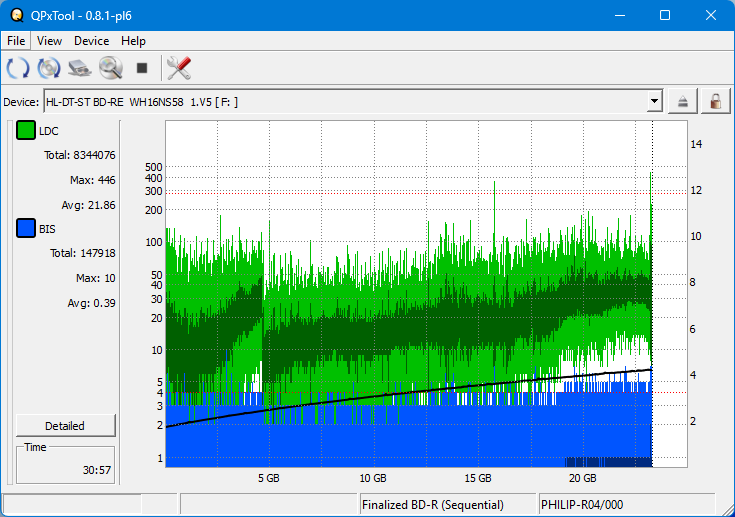Open the Device menu
The image size is (735, 517).
coord(91,41)
